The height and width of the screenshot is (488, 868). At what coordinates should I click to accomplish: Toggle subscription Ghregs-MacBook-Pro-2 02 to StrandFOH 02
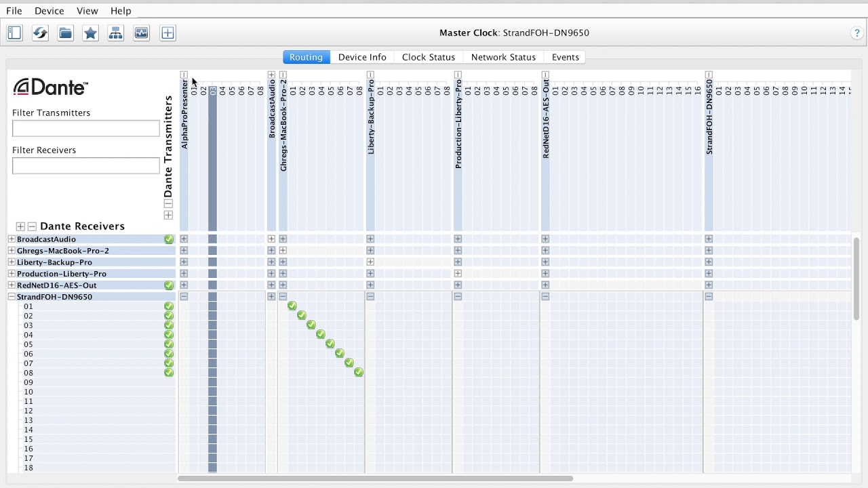302,316
